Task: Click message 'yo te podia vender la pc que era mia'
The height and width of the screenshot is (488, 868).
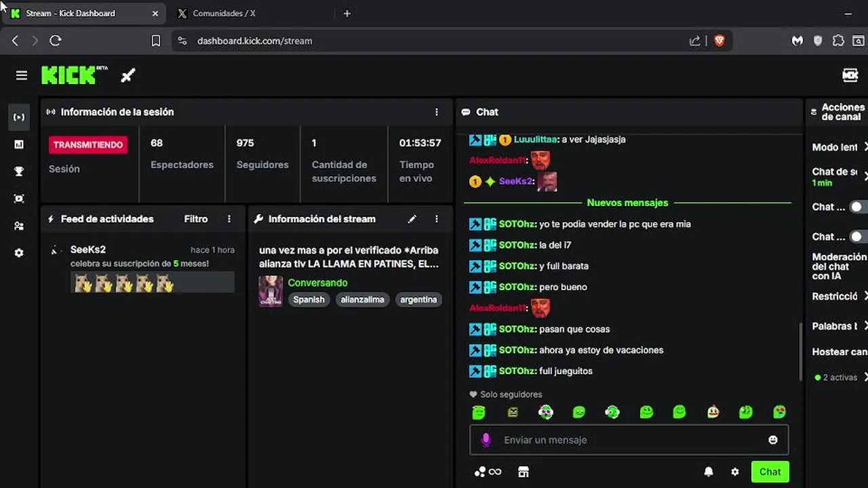Action: [x=615, y=224]
